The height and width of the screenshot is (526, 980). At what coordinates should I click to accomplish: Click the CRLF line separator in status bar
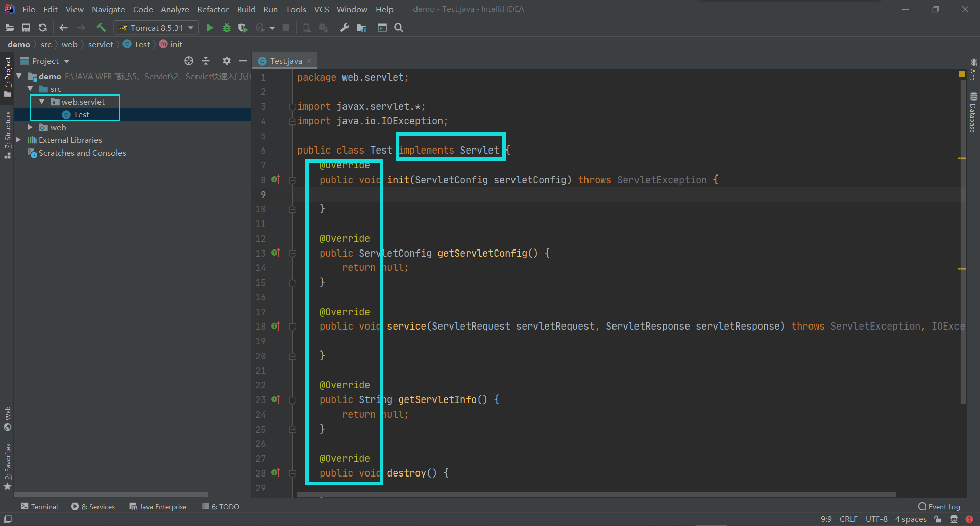(x=848, y=519)
